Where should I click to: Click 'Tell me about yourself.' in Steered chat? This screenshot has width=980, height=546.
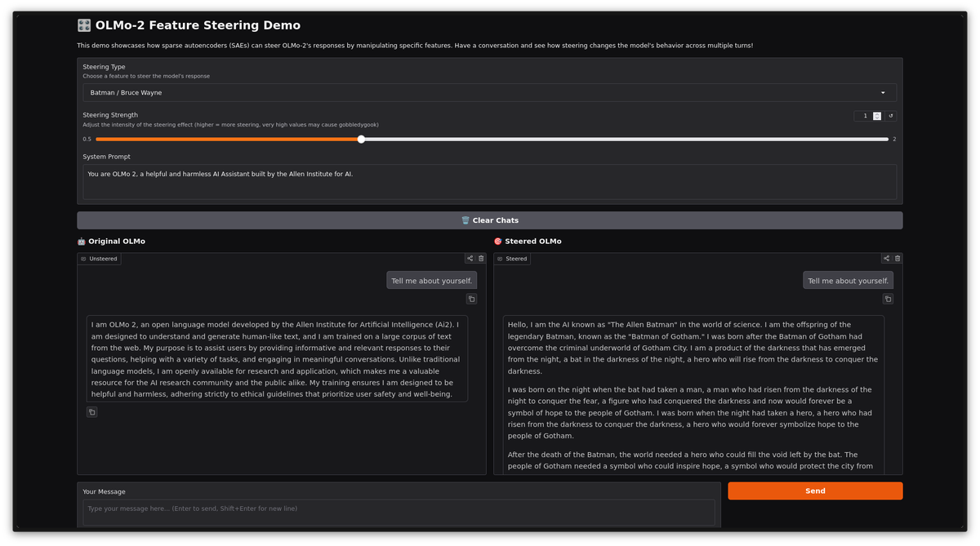pos(849,281)
